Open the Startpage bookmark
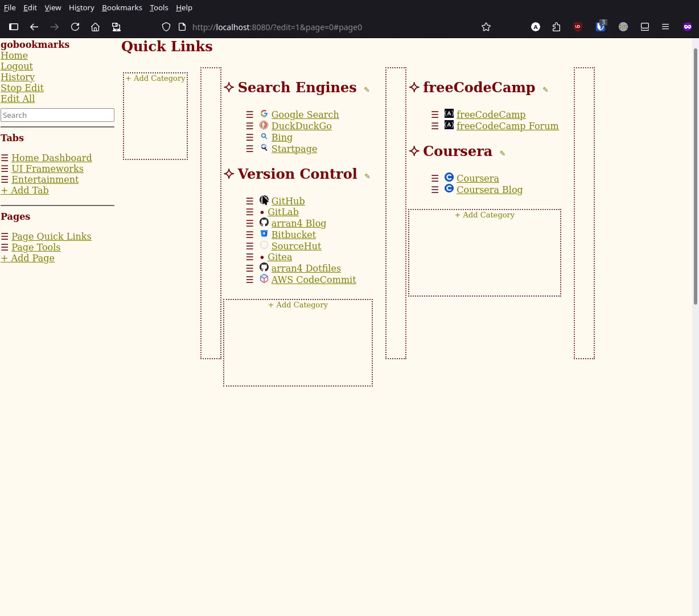This screenshot has width=699, height=616. tap(294, 149)
